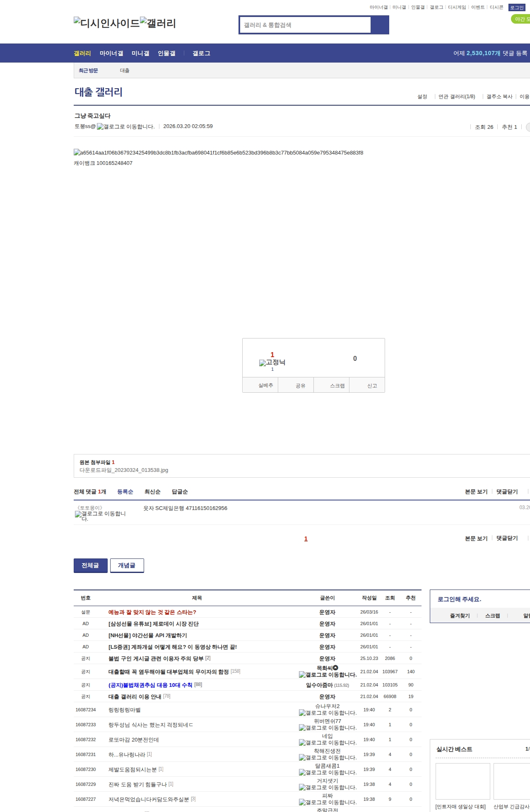
Task: Open post 진짜 도움 받기 힘들구나
Action: click(x=137, y=785)
